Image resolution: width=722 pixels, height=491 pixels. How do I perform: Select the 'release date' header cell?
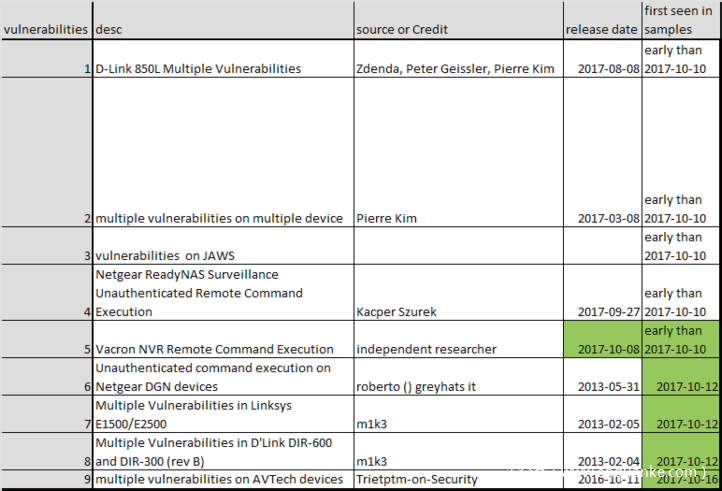(x=602, y=21)
